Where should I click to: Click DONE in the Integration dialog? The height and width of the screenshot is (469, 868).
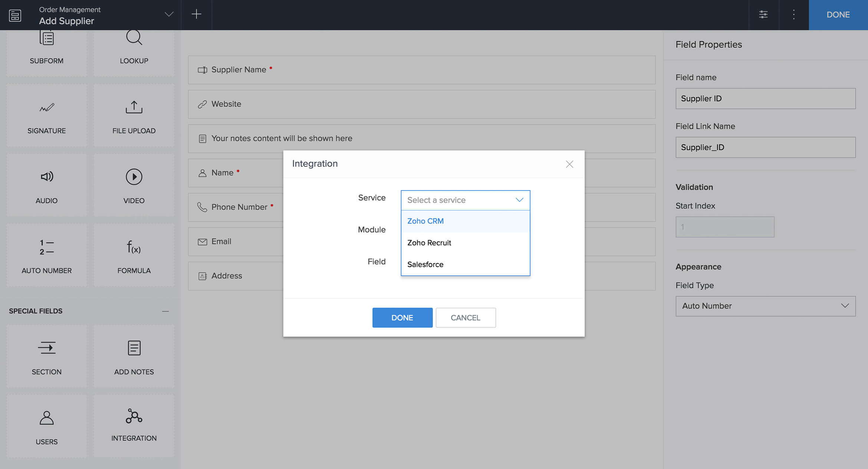[402, 318]
